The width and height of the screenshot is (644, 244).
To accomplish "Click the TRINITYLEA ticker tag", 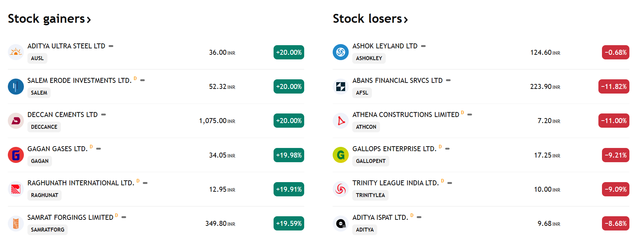I will pyautogui.click(x=370, y=195).
